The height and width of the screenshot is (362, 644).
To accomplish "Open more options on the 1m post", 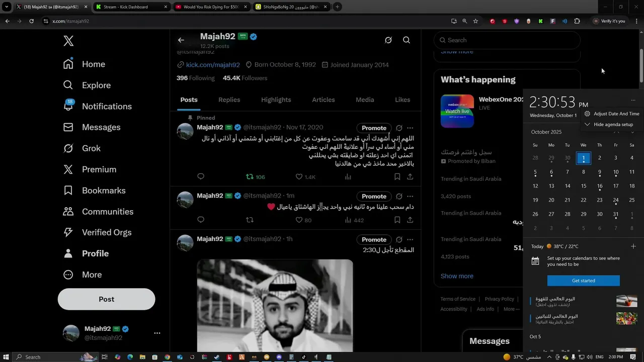I will coord(410,196).
